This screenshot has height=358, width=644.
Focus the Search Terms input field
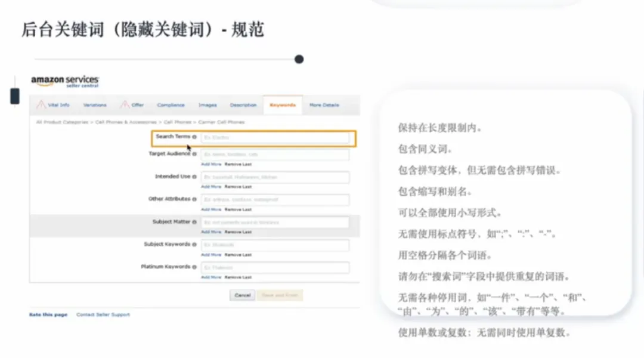(275, 138)
